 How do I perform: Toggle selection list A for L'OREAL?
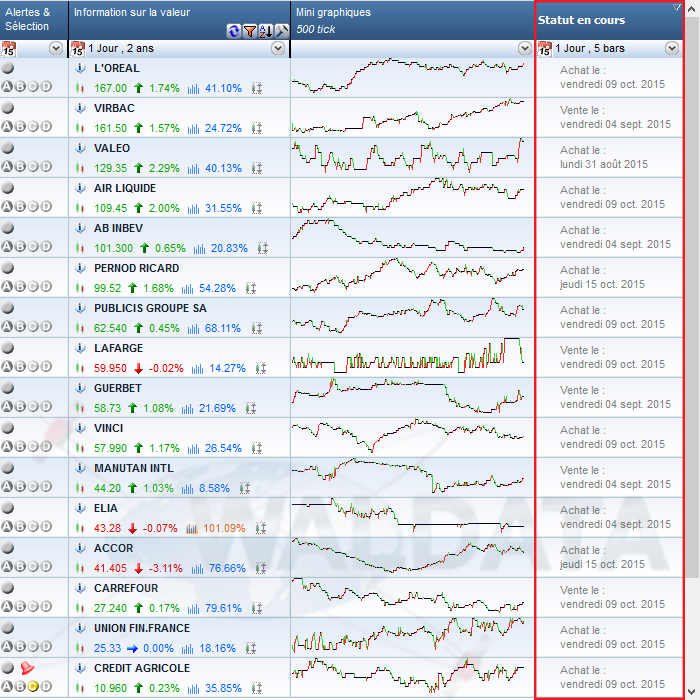coord(7,87)
